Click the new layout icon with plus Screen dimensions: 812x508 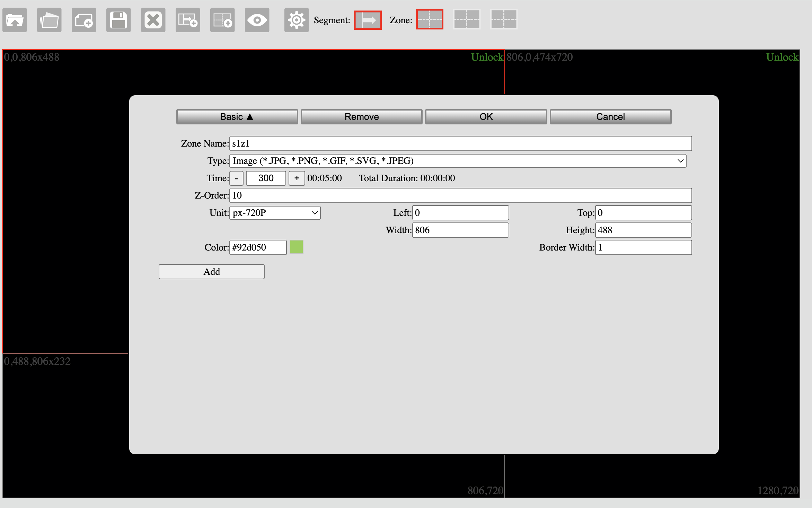(x=84, y=20)
